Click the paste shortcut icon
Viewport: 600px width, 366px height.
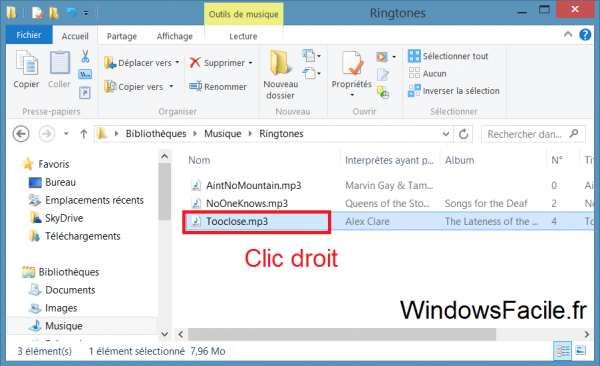pos(85,92)
